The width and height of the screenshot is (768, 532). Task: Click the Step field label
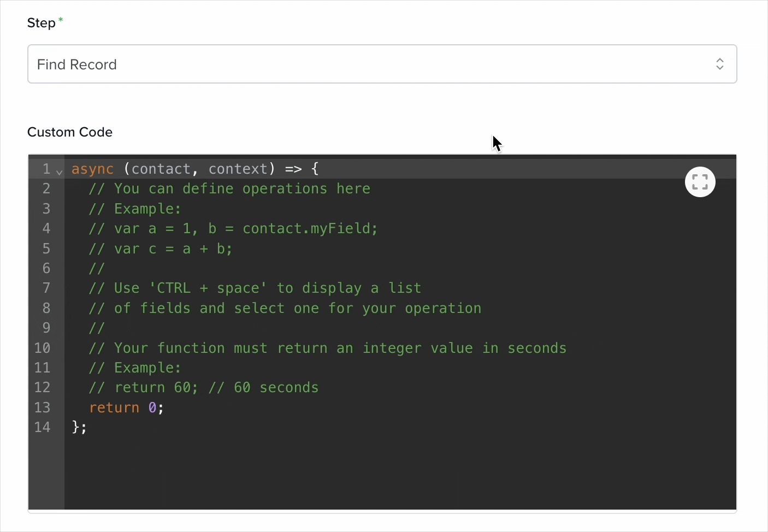[x=42, y=23]
